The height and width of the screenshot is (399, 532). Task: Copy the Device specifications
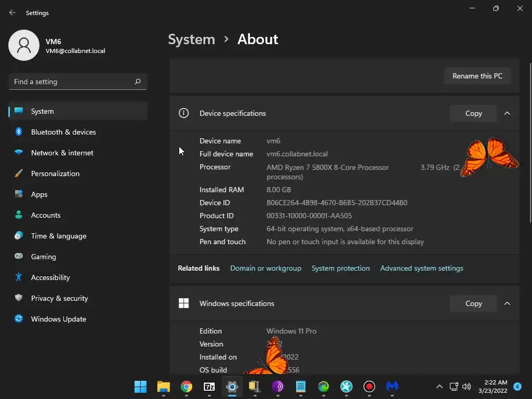[x=473, y=113]
